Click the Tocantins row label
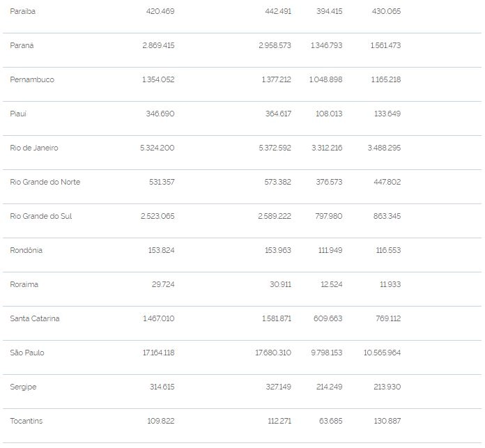This screenshot has height=448, width=485. [26, 421]
